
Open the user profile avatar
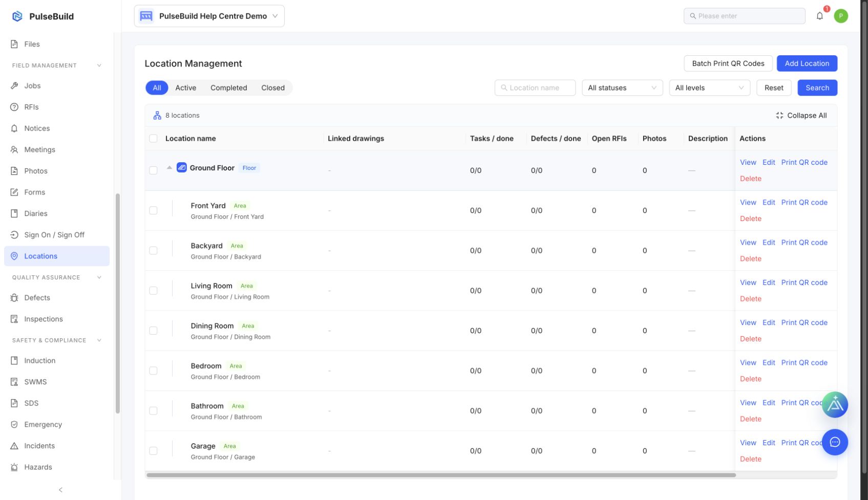[841, 16]
